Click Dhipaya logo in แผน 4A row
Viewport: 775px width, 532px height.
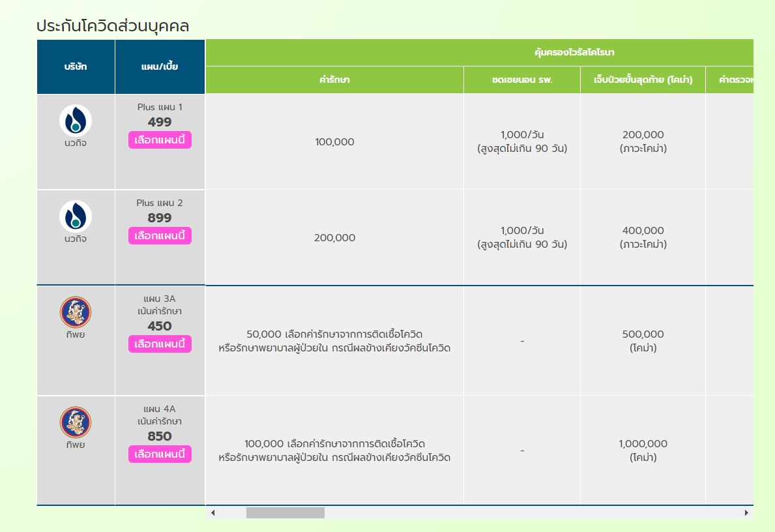[76, 422]
